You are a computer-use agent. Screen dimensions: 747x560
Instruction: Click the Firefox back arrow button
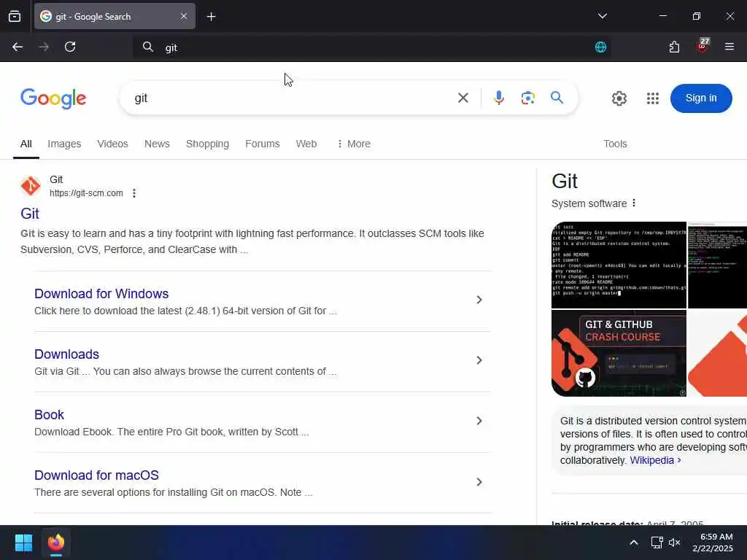click(x=18, y=47)
